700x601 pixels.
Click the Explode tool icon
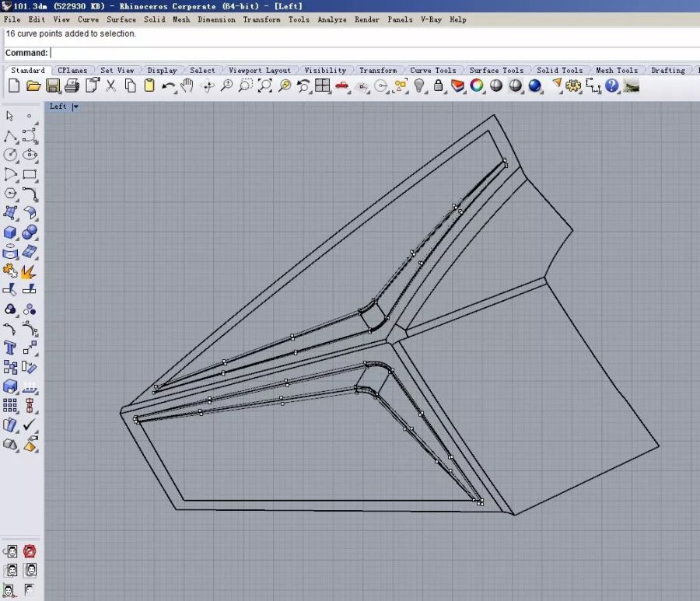click(x=30, y=271)
